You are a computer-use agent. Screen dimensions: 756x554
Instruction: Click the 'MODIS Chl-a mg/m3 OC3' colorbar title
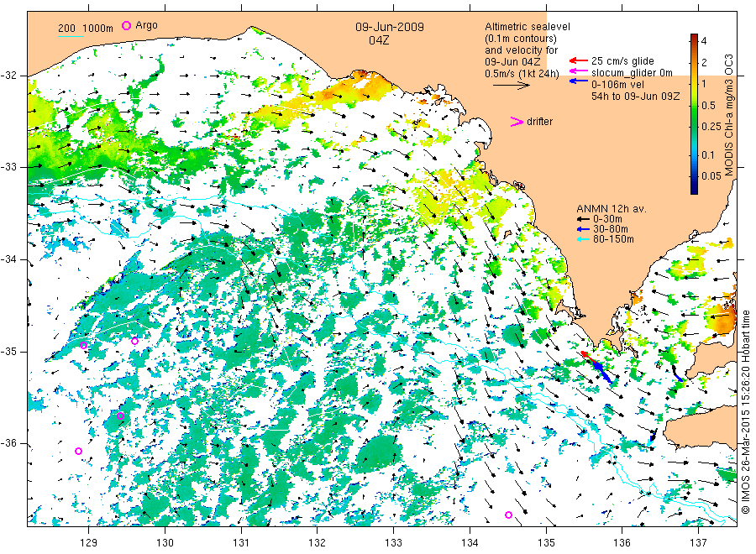pos(728,115)
